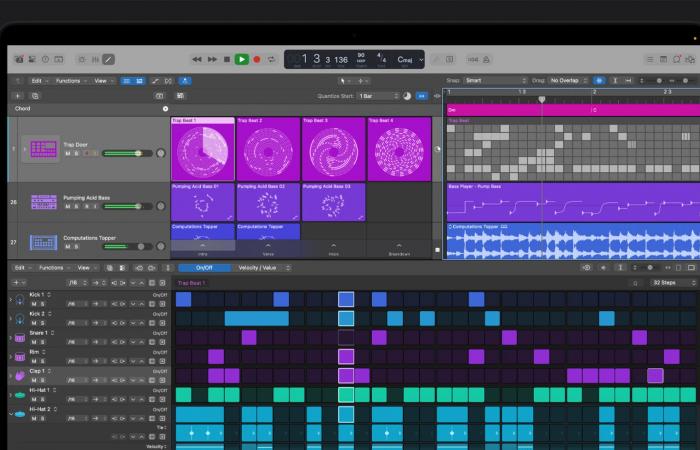Screen dimensions: 700x450
Task: Solo the Pumping Acid Bass track
Action: pyautogui.click(x=76, y=207)
